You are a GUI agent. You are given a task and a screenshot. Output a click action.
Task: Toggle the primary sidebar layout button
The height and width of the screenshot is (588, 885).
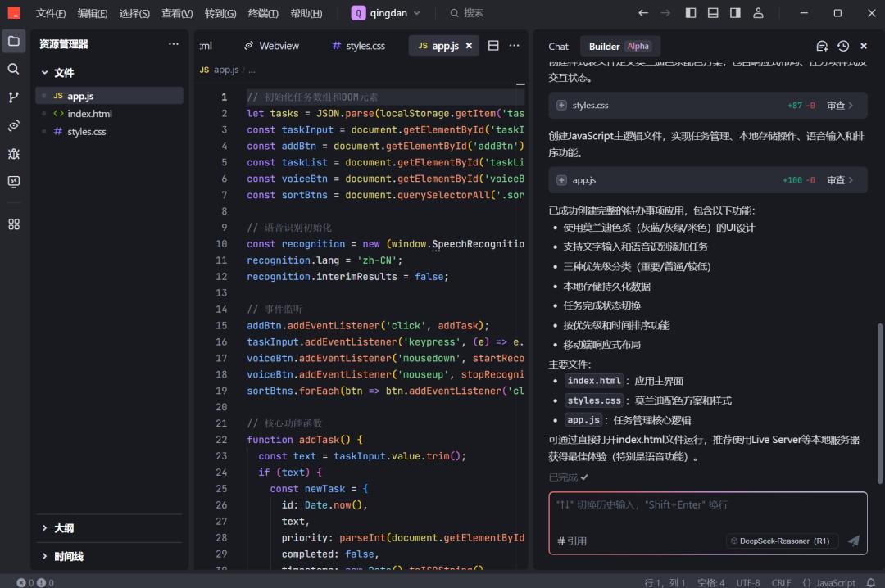691,13
